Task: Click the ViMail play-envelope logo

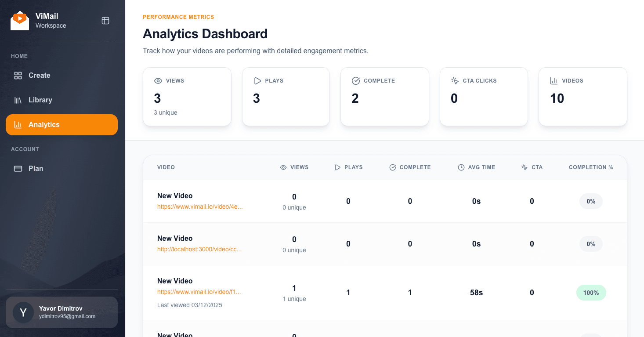Action: (x=19, y=20)
